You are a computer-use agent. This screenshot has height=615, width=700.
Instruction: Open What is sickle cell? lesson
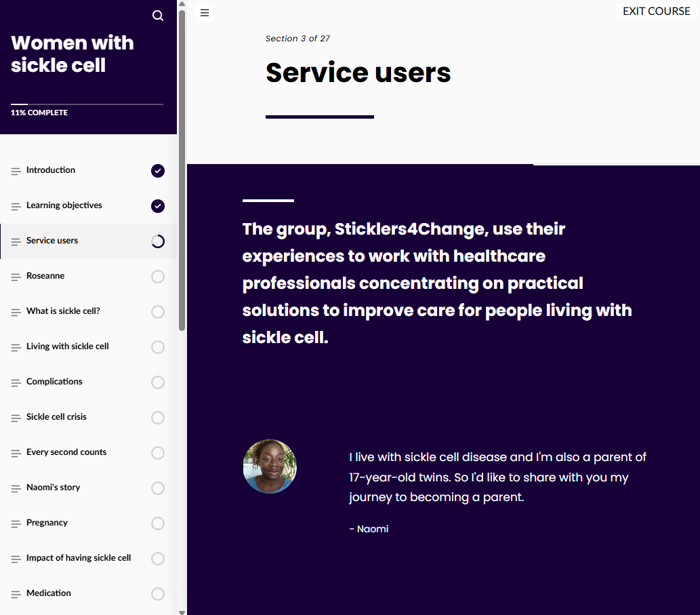[88, 312]
